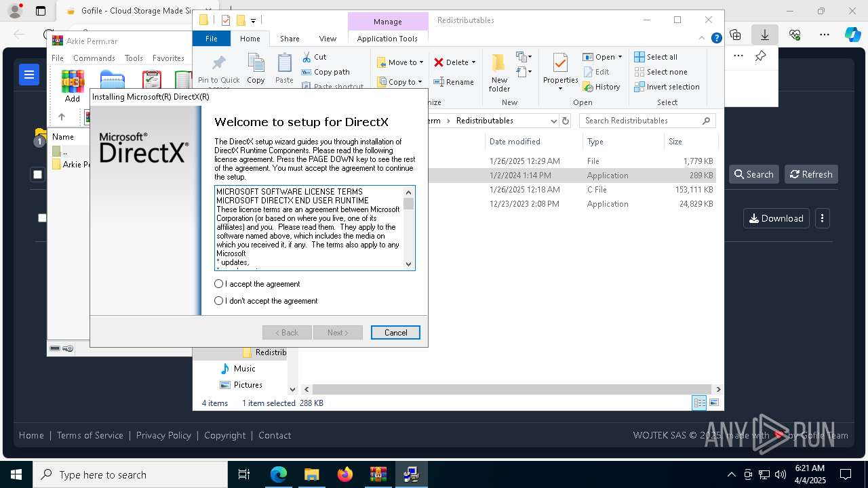Switch to the Share ribbon tab
The width and height of the screenshot is (868, 488).
click(290, 39)
